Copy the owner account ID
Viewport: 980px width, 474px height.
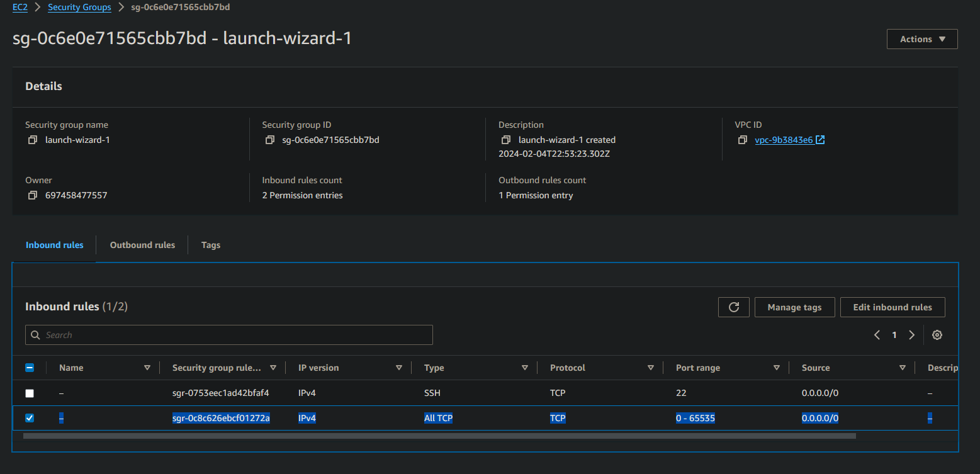coord(33,195)
